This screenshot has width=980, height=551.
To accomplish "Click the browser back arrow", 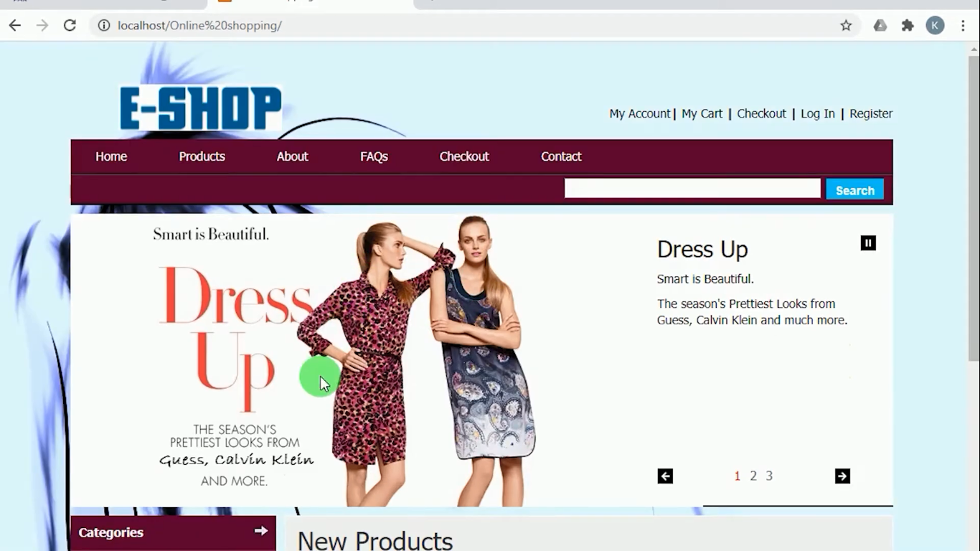I will [15, 26].
